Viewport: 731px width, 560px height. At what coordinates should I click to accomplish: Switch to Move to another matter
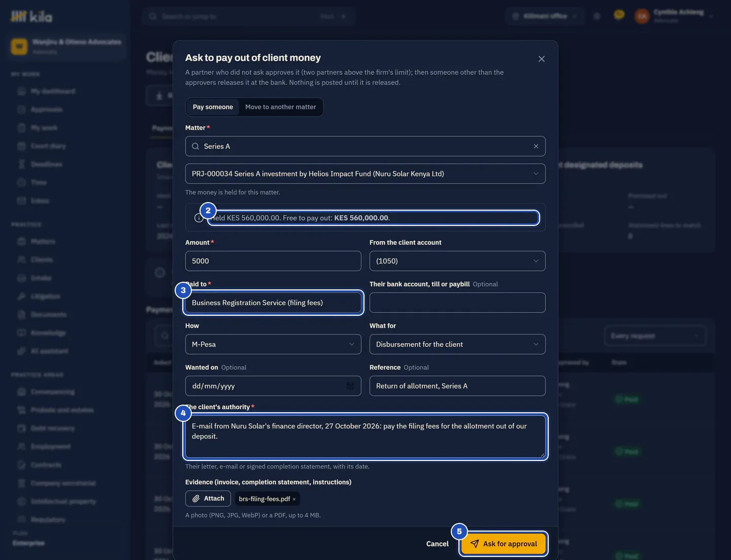[281, 107]
